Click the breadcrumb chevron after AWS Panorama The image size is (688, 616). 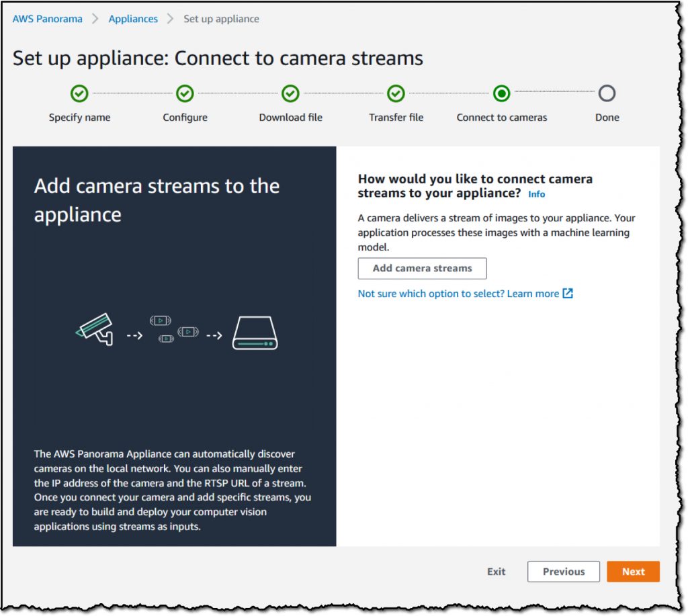95,19
